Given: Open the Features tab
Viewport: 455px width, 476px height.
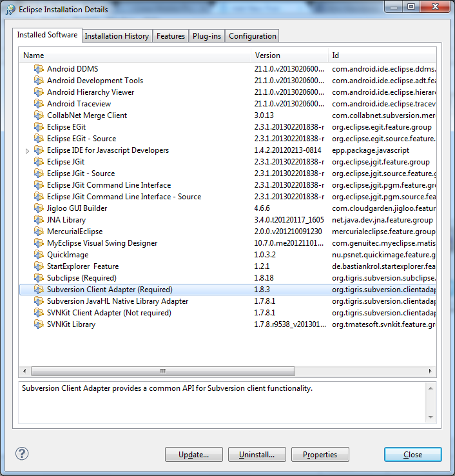Looking at the screenshot, I should 171,36.
